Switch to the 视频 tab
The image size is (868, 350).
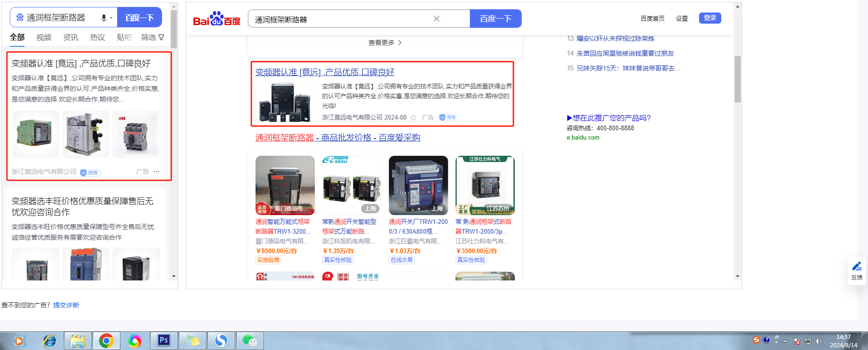[44, 38]
